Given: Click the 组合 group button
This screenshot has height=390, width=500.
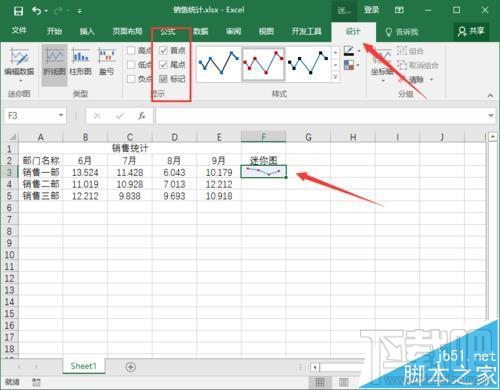Looking at the screenshot, I should [x=410, y=51].
